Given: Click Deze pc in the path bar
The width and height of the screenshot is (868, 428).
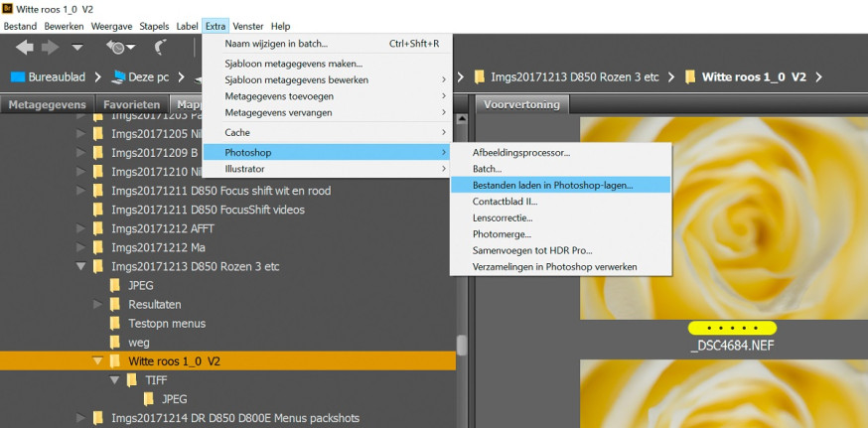Looking at the screenshot, I should click(x=148, y=77).
